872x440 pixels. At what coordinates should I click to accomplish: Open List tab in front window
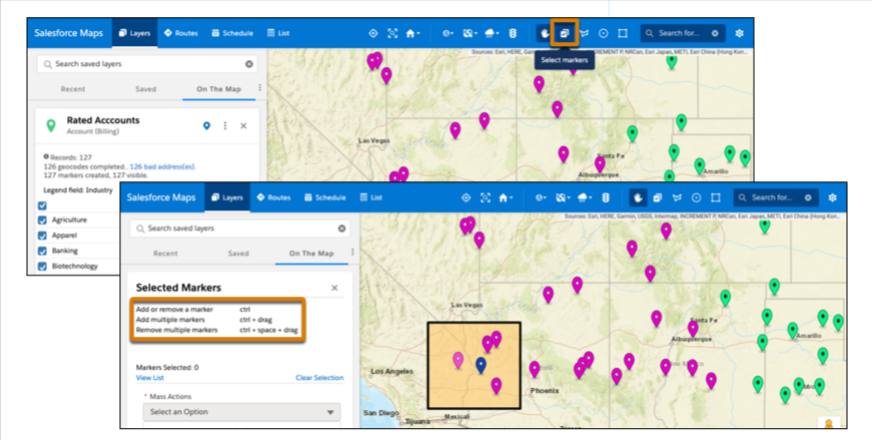[x=371, y=197]
